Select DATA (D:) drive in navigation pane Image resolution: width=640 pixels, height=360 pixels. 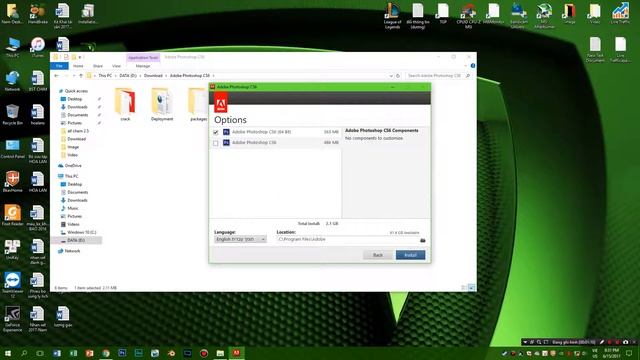(76, 240)
